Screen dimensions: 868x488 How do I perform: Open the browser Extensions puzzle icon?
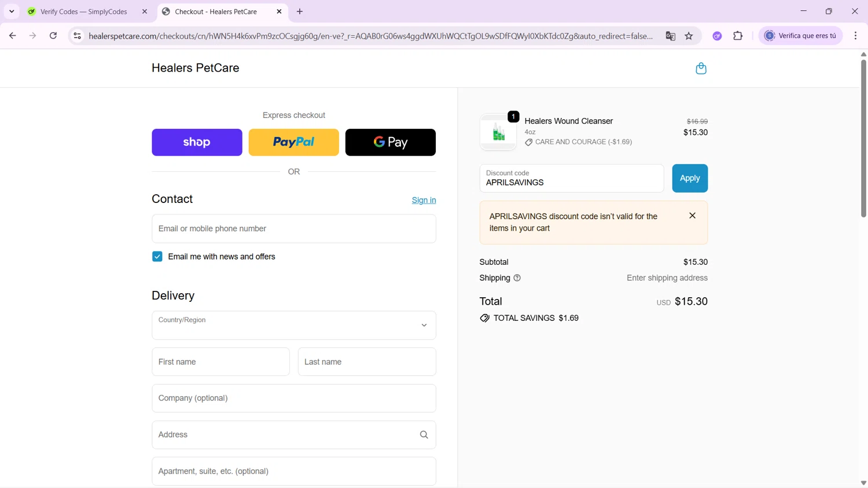[x=738, y=36]
